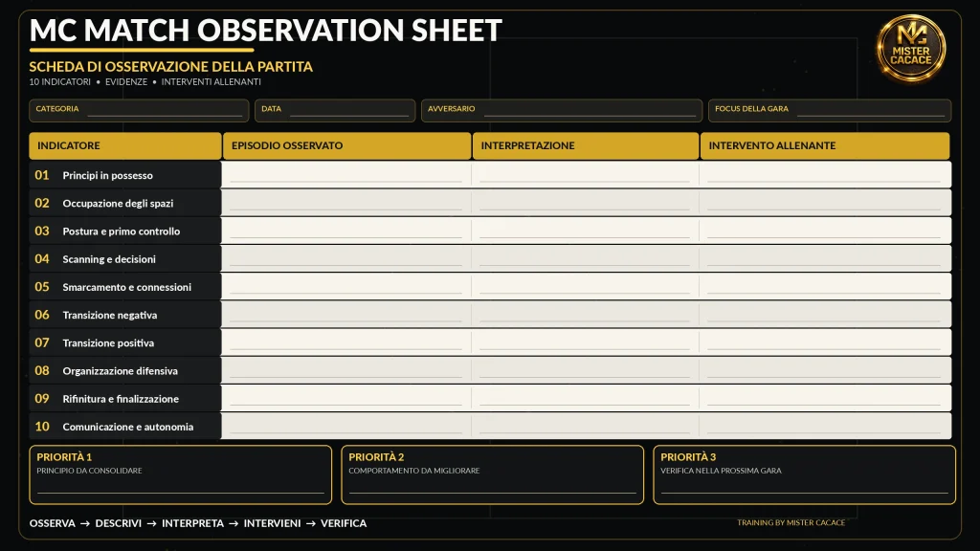
Task: Click Episodio Osservato cell for Comunicazione e autonomia
Action: pos(346,426)
